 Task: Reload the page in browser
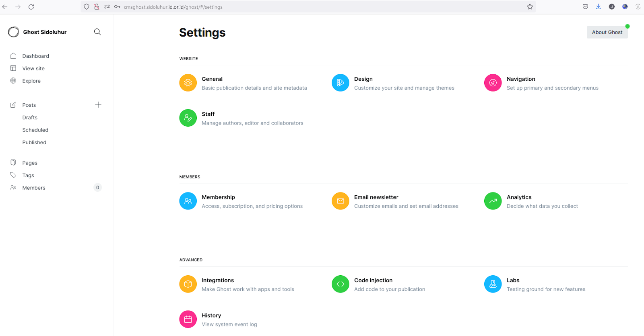tap(31, 7)
